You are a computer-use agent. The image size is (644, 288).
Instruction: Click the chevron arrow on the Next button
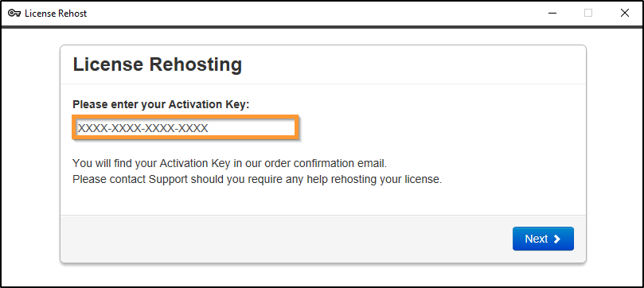pyautogui.click(x=557, y=239)
